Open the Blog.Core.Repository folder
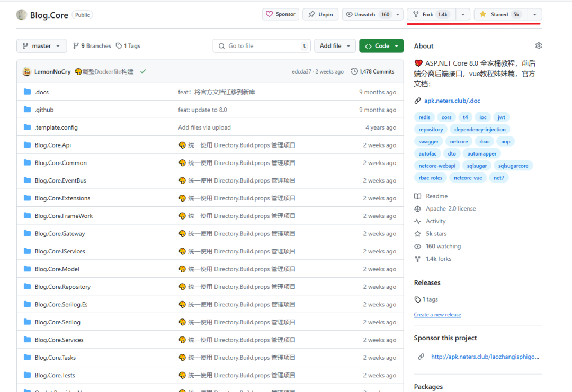This screenshot has width=572, height=392. [62, 287]
